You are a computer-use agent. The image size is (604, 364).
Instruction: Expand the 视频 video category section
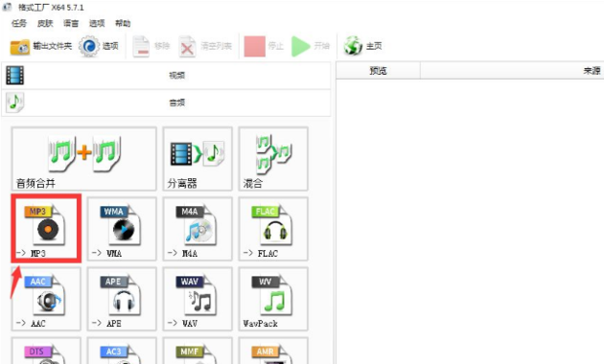(166, 75)
